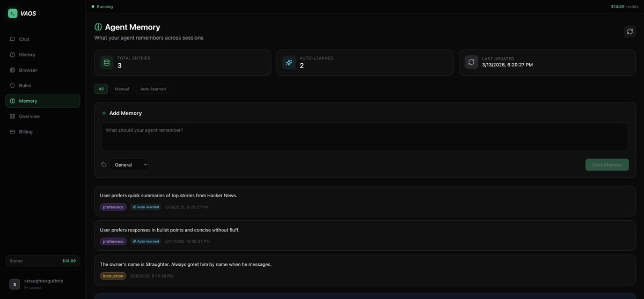
Task: Click the 3/13/2026, 6:20:27 PM entry timestamp
Action: [x=187, y=207]
